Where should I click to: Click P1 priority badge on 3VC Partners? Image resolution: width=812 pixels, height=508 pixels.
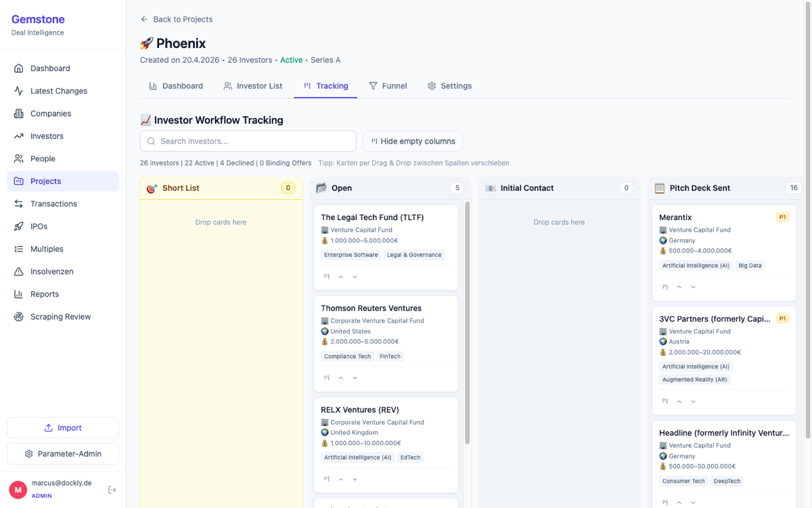pyautogui.click(x=782, y=318)
